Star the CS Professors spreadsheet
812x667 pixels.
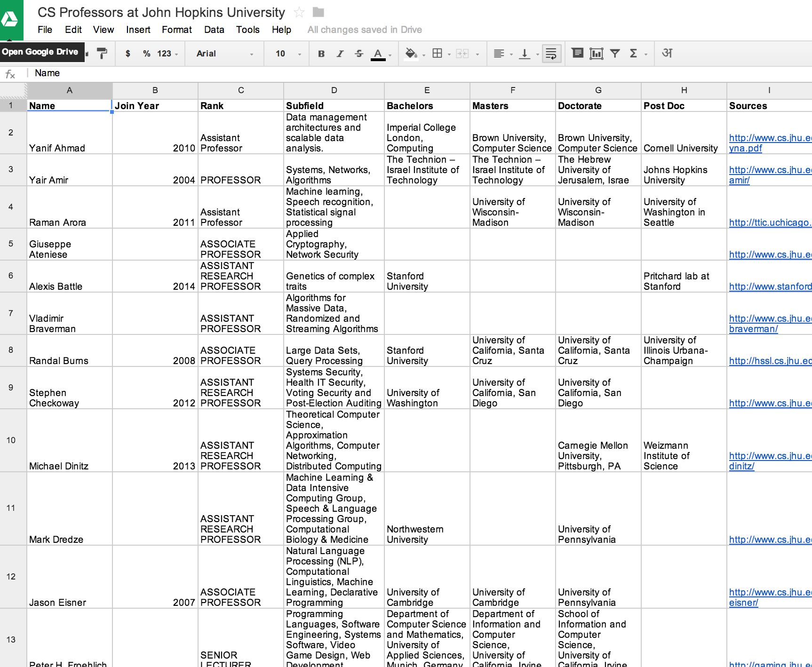coord(299,12)
